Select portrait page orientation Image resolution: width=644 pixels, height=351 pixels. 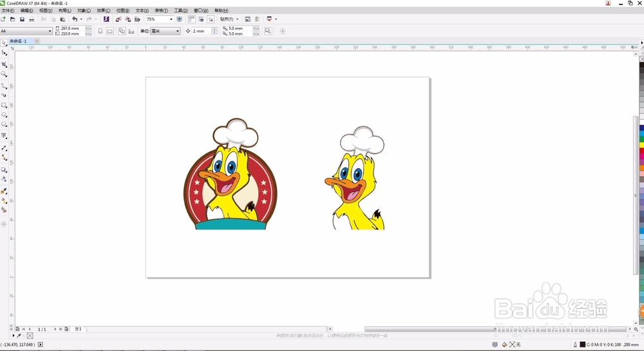point(100,31)
